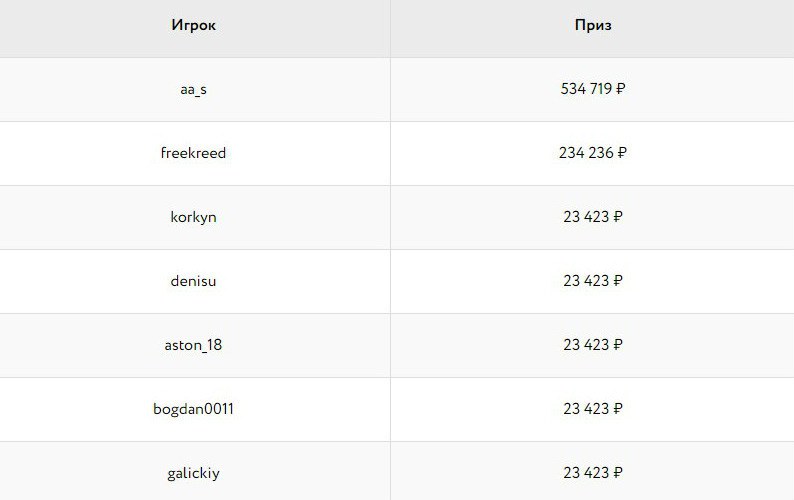794x500 pixels.
Task: Select player aa_s in the table
Action: point(193,89)
